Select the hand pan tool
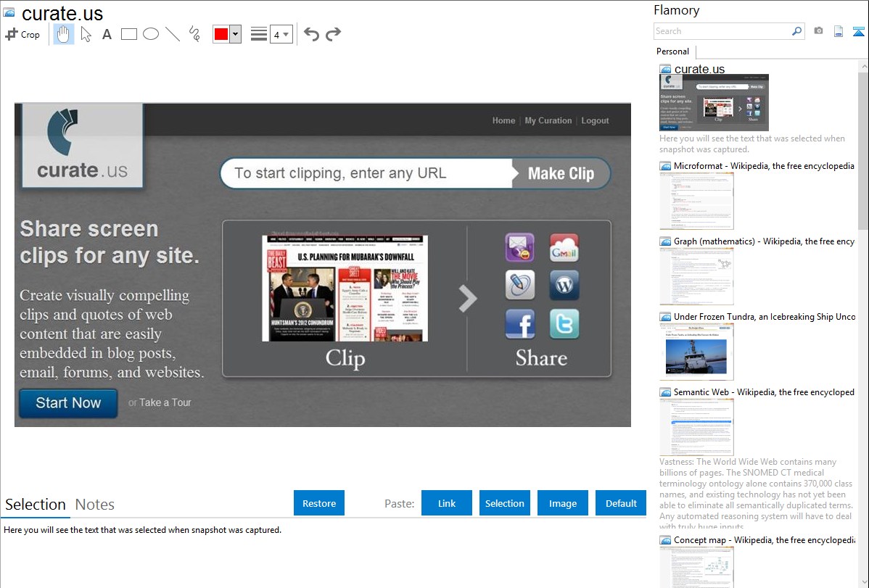Viewport: 869px width, 588px height. tap(63, 34)
